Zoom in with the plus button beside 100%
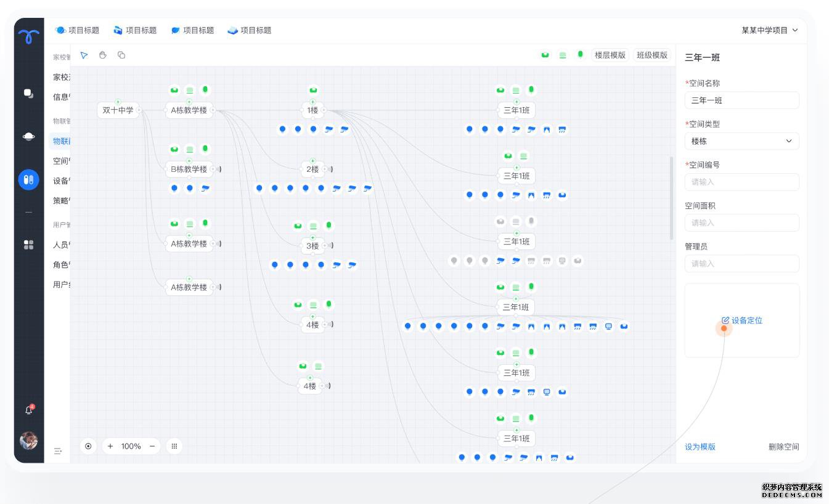 coord(110,446)
